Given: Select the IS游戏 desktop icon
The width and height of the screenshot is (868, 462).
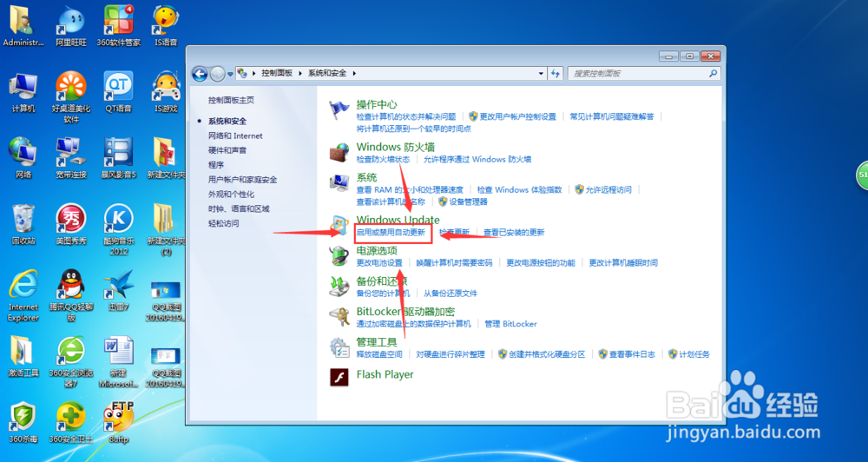Looking at the screenshot, I should [166, 93].
